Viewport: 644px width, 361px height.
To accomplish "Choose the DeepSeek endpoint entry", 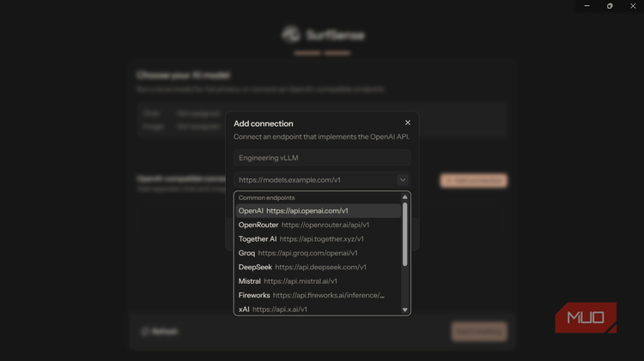I will point(319,267).
